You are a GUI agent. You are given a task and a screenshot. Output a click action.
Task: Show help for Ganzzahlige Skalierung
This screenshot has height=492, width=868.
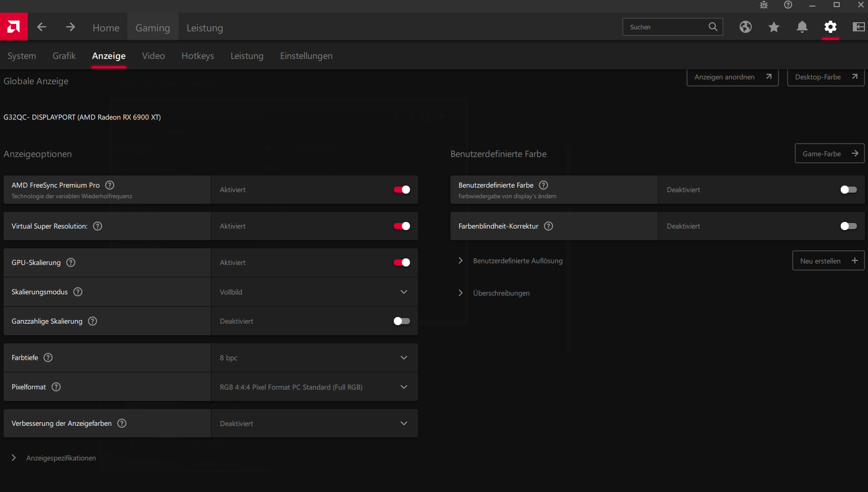(x=93, y=321)
